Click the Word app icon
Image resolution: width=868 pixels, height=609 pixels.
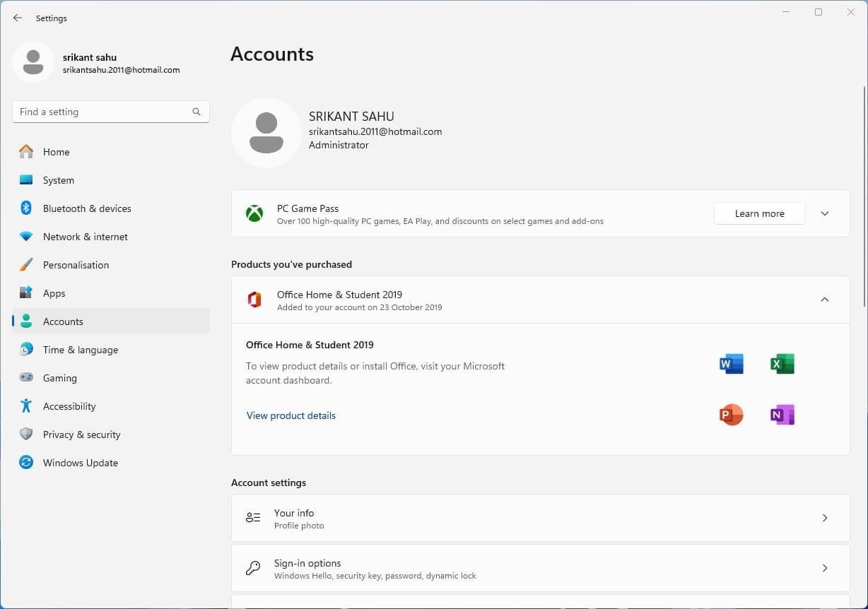[731, 364]
